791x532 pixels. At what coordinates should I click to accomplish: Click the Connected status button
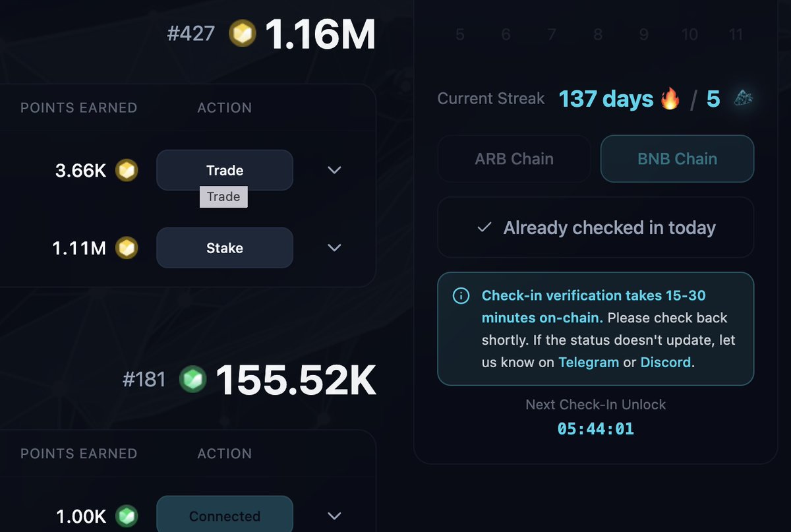pyautogui.click(x=225, y=514)
